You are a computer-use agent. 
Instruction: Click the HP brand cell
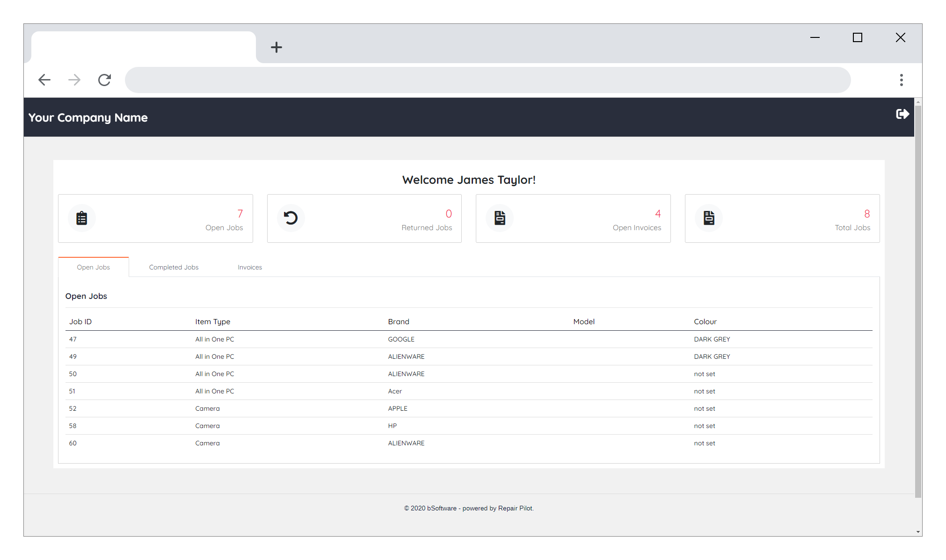392,426
